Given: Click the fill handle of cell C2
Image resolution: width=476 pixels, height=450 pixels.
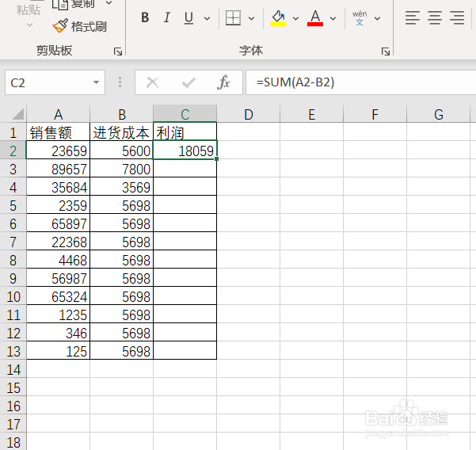Looking at the screenshot, I should [216, 158].
